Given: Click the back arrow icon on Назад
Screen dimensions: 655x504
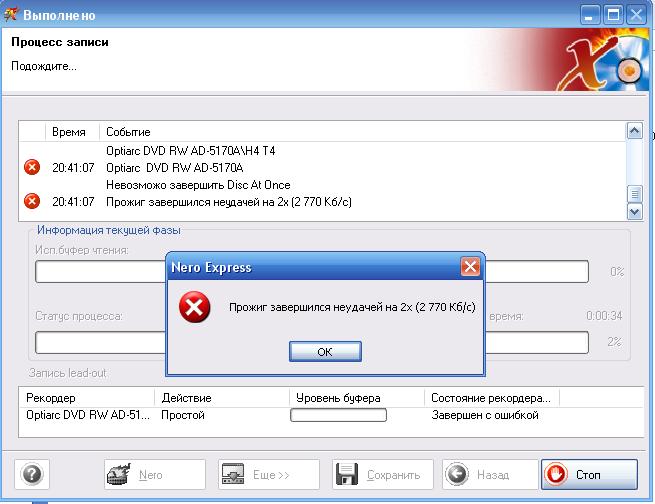Looking at the screenshot, I should (x=457, y=474).
